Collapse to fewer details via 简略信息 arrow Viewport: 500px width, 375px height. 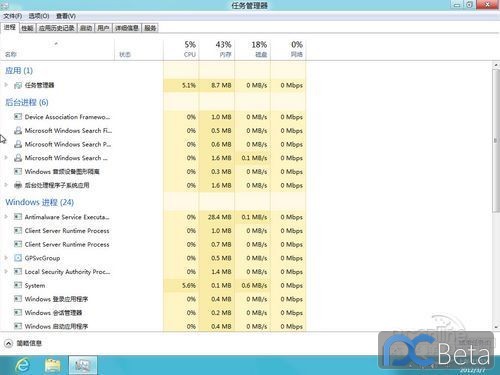point(9,343)
